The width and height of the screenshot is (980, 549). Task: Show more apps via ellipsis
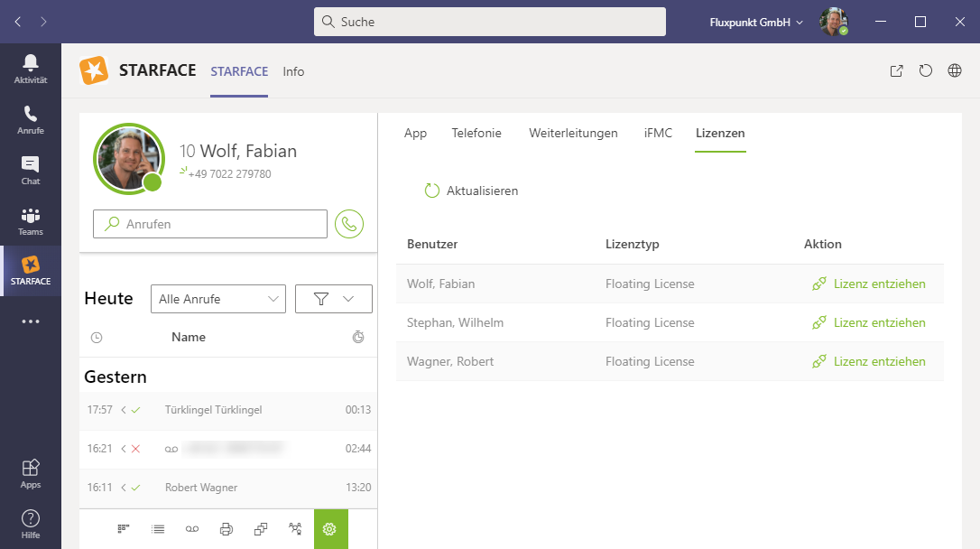pyautogui.click(x=31, y=321)
